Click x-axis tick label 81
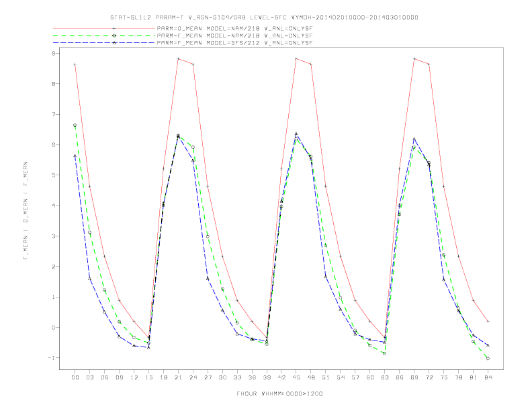 (x=474, y=377)
